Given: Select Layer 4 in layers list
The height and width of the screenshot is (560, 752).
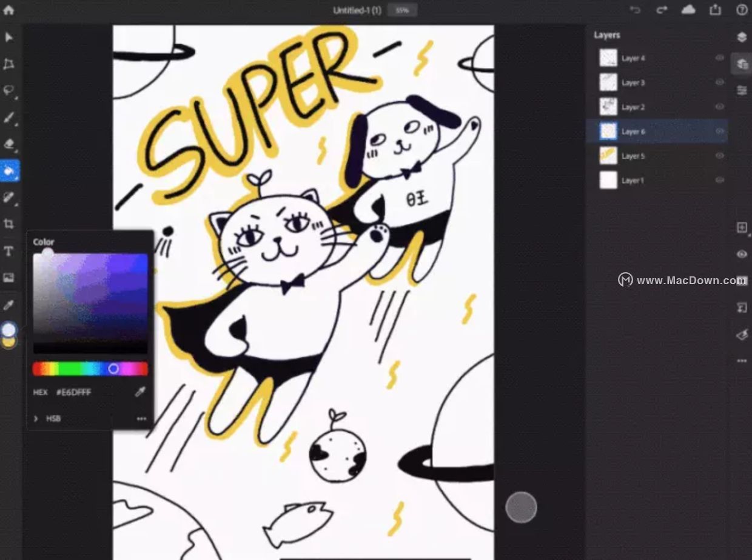Looking at the screenshot, I should 657,58.
